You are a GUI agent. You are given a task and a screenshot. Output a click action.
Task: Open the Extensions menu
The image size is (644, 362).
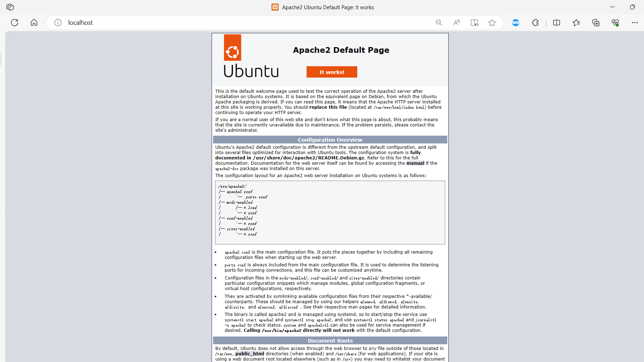(x=535, y=23)
